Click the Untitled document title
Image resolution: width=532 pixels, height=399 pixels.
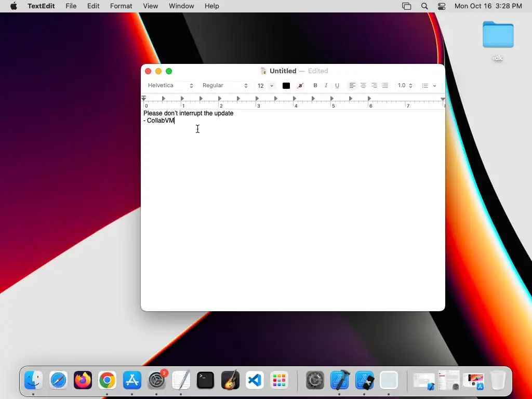tap(283, 71)
